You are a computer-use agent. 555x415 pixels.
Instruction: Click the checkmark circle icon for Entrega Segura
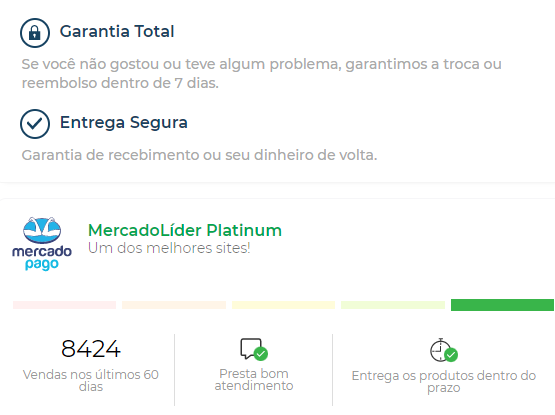click(35, 124)
